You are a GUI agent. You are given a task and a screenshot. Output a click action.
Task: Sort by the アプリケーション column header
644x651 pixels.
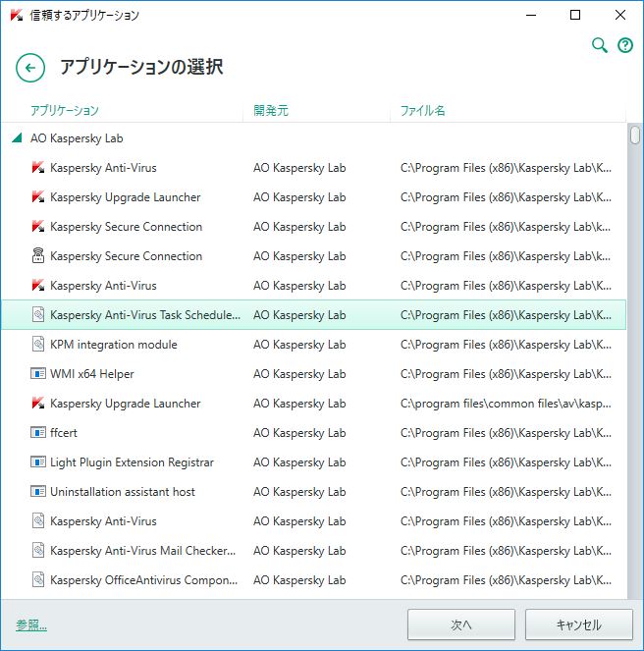(65, 110)
